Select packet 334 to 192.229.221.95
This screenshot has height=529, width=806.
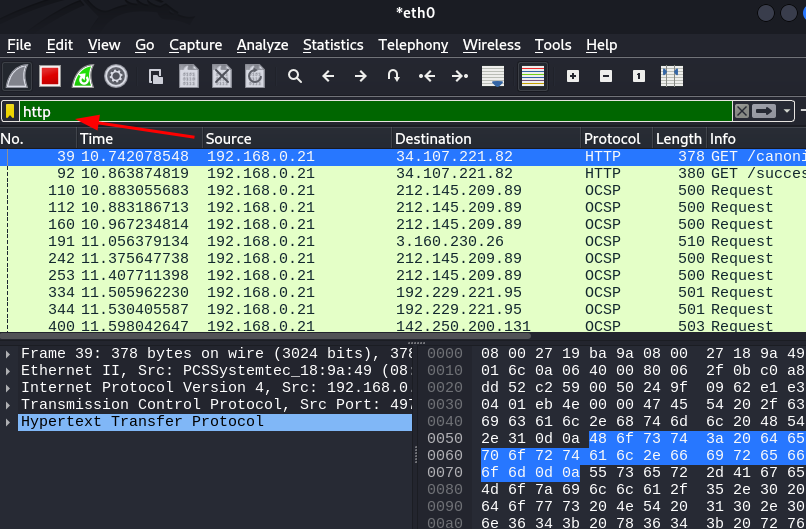403,293
